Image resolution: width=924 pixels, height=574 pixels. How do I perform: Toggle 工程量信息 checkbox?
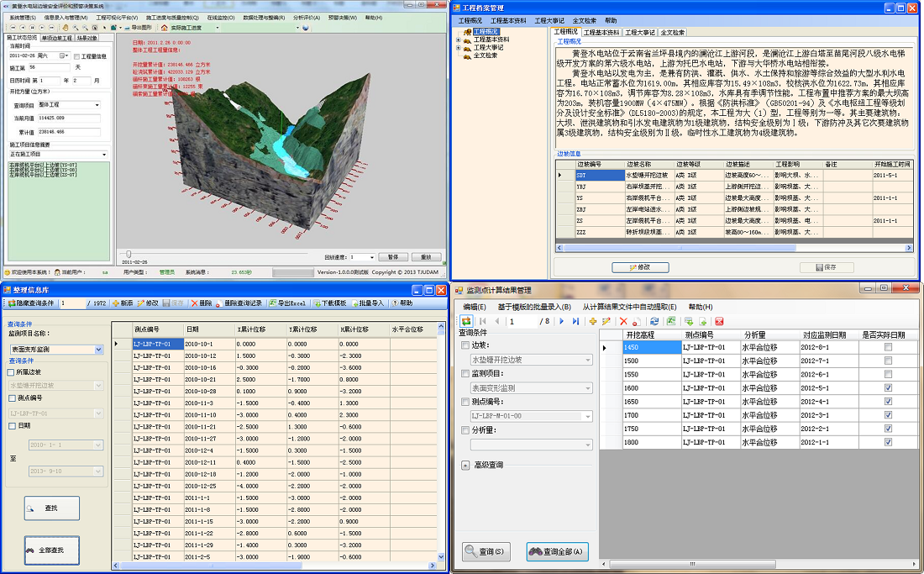click(x=76, y=56)
